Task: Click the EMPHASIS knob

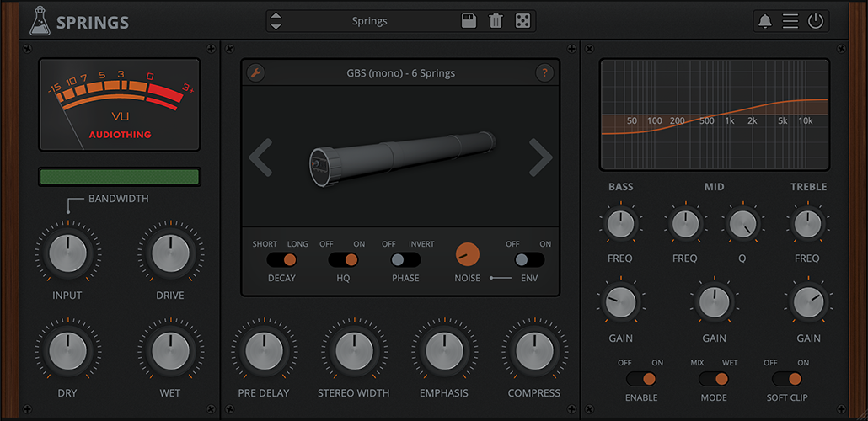Action: point(444,351)
